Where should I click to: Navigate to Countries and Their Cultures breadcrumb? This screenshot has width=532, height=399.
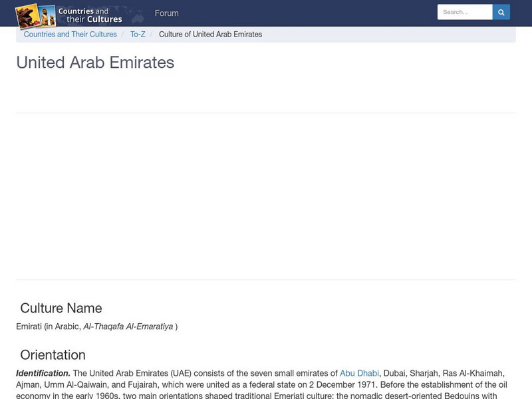coord(70,34)
